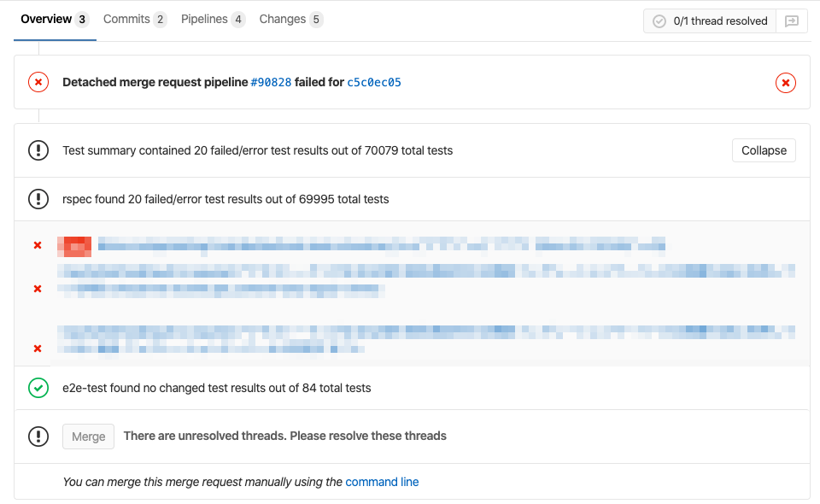This screenshot has height=504, width=820.
Task: Expand the e2e-test results row
Action: coord(216,388)
